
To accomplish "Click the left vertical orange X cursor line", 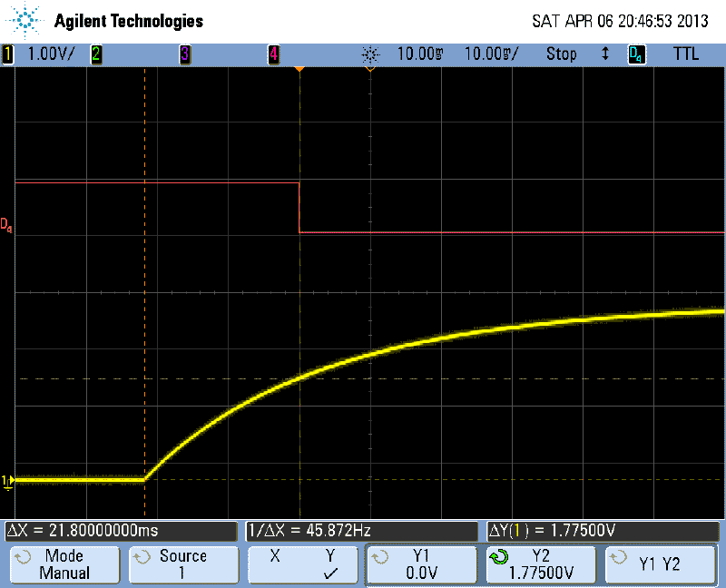I will coord(145,292).
